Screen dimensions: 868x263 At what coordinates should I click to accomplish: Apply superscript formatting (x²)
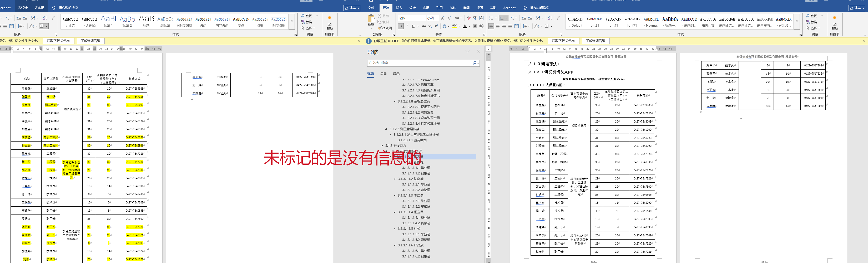tap(436, 26)
